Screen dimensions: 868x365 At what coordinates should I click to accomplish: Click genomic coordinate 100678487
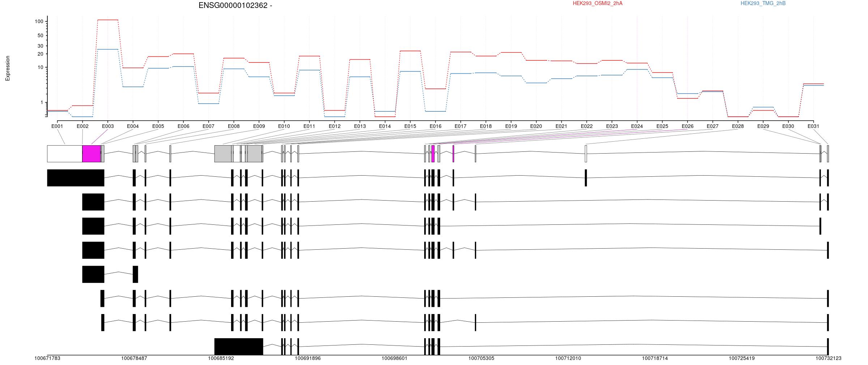134,358
